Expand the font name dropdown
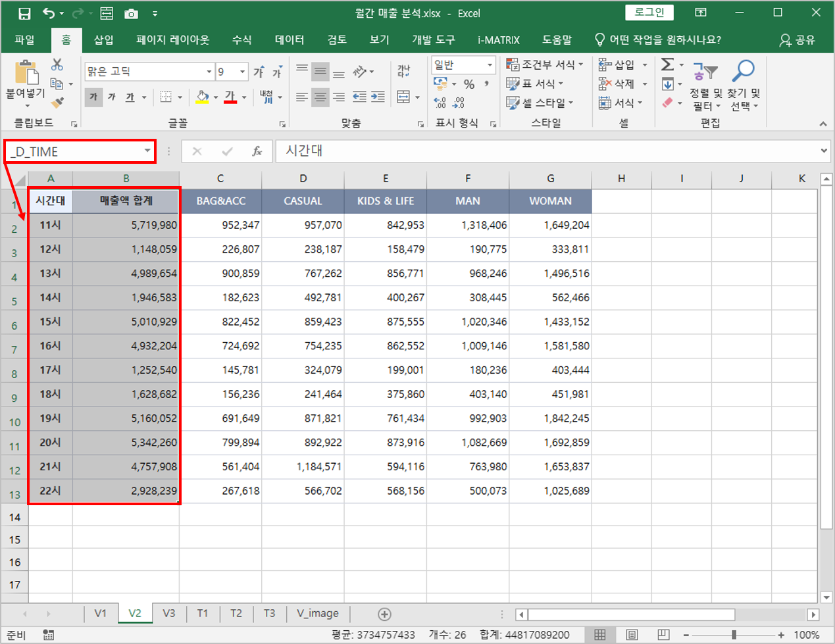This screenshot has height=644, width=835. click(209, 72)
